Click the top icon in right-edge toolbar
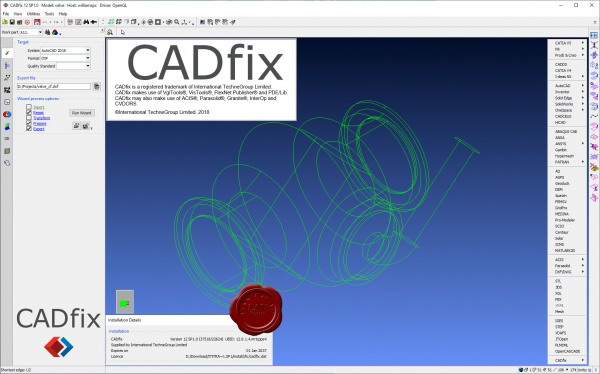Image resolution: width=600 pixels, height=374 pixels. coord(594,35)
